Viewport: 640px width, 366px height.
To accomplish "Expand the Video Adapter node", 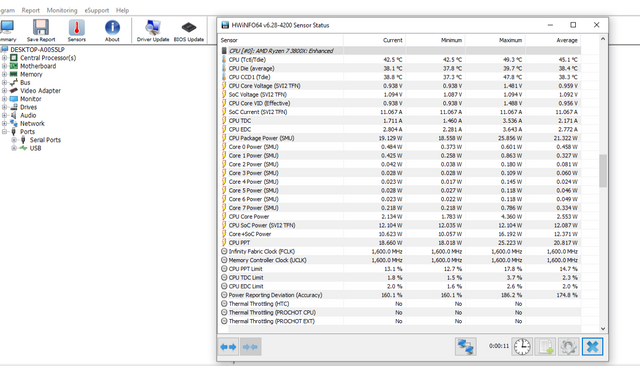I will click(x=4, y=91).
